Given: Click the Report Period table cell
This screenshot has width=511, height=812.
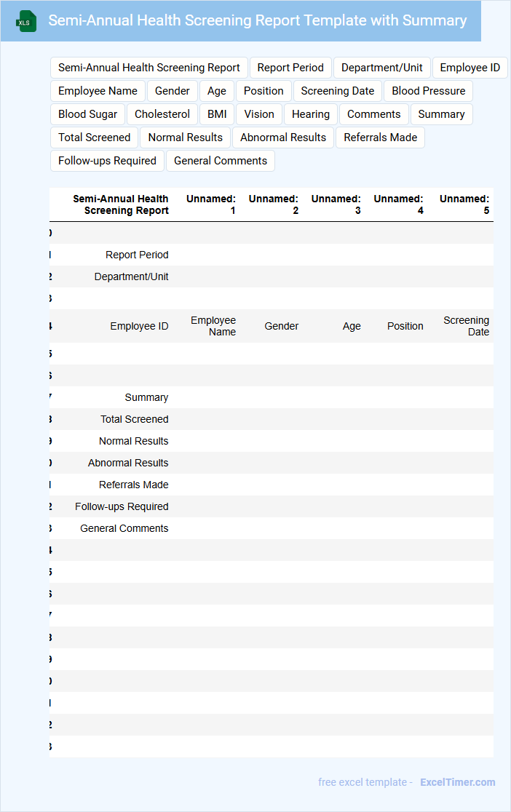Looking at the screenshot, I should point(137,255).
